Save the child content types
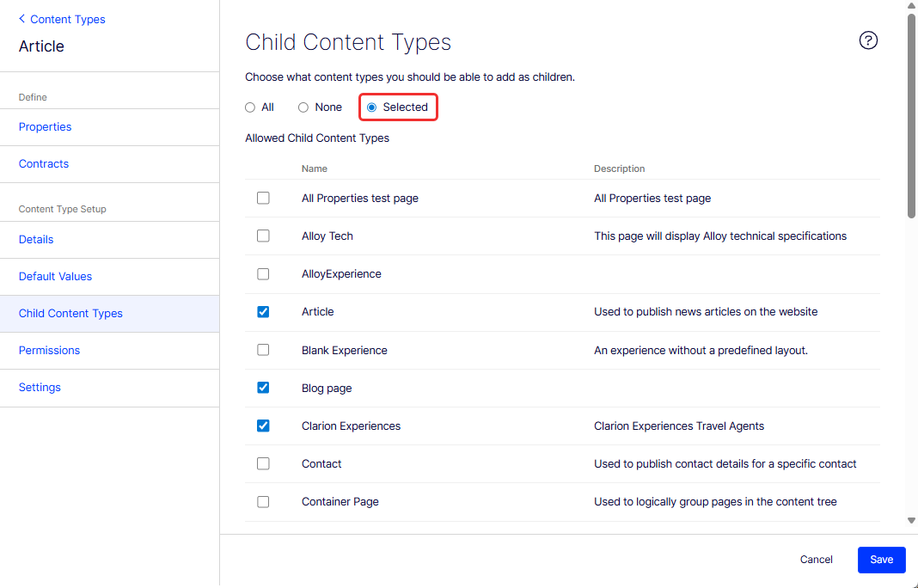This screenshot has height=588, width=918. (881, 560)
